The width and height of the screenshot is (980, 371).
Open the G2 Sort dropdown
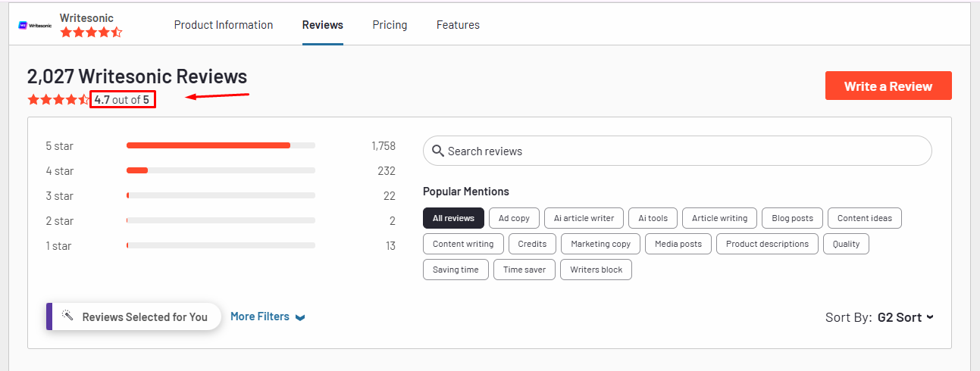click(905, 317)
